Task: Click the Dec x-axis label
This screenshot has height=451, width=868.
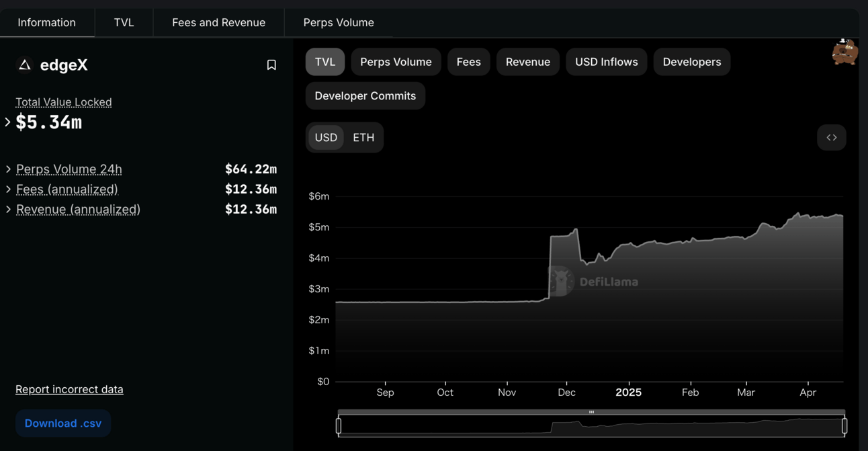Action: click(x=566, y=393)
